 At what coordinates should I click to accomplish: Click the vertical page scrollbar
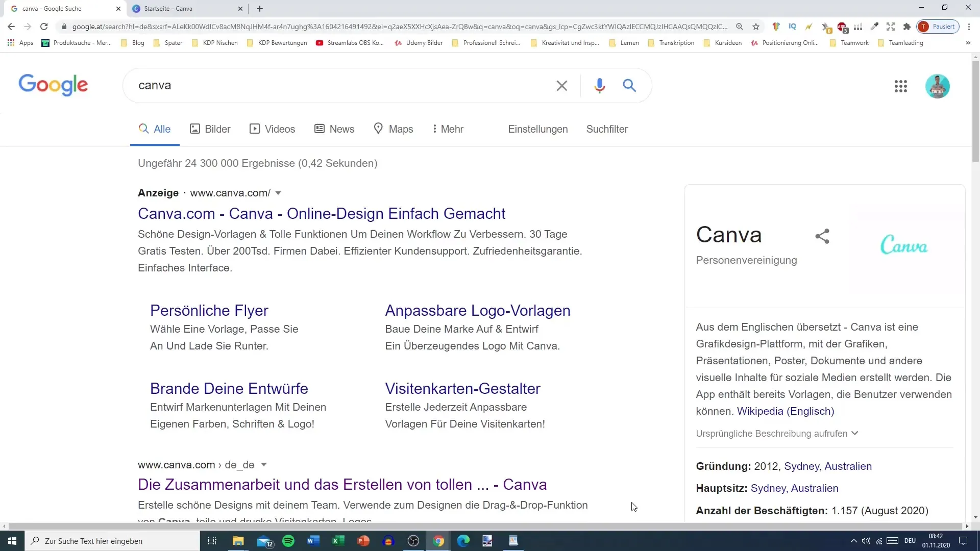pos(975,112)
